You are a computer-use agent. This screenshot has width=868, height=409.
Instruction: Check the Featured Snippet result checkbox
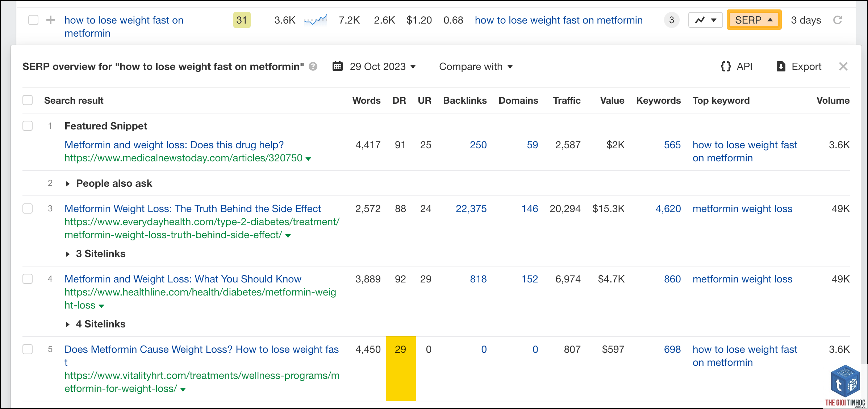(x=28, y=126)
